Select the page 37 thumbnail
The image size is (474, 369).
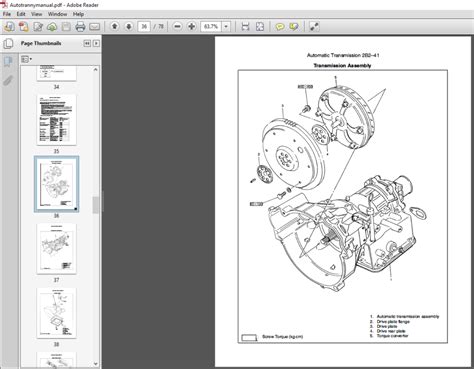(x=56, y=249)
